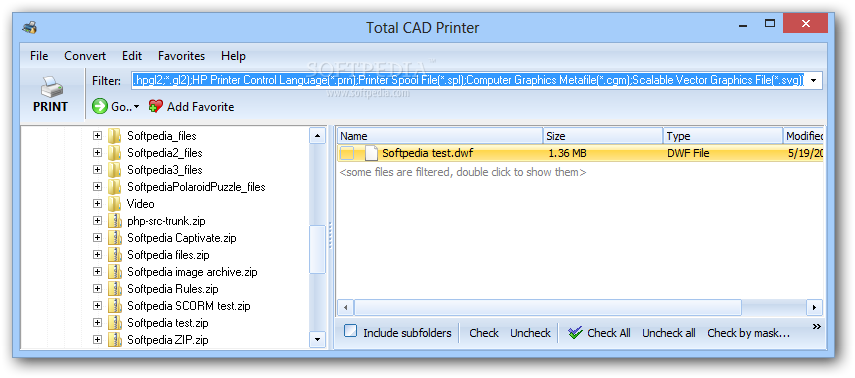Click the Check All checkmark icon

[x=575, y=333]
